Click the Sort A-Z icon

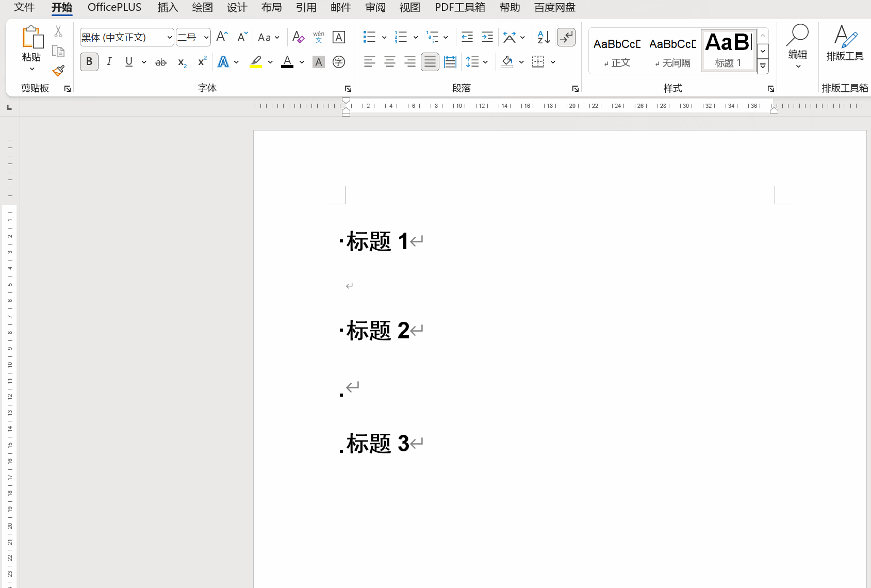pyautogui.click(x=544, y=37)
